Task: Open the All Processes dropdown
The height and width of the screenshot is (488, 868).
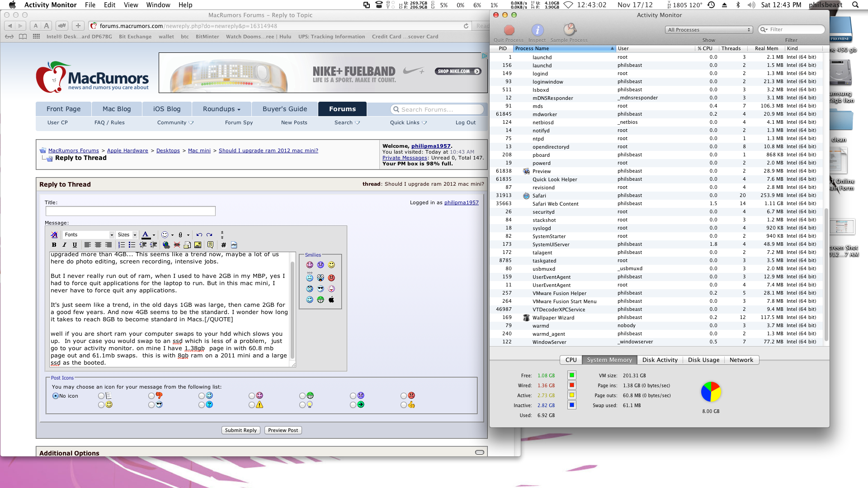Action: pos(708,30)
